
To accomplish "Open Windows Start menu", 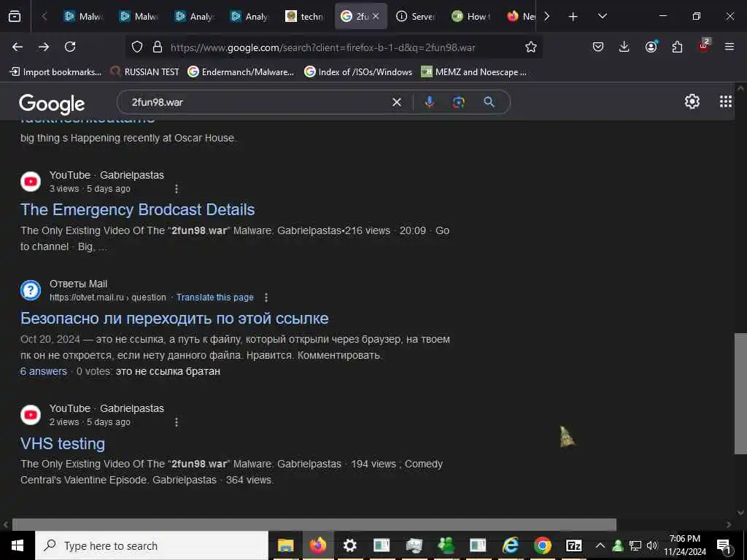I will [x=18, y=545].
